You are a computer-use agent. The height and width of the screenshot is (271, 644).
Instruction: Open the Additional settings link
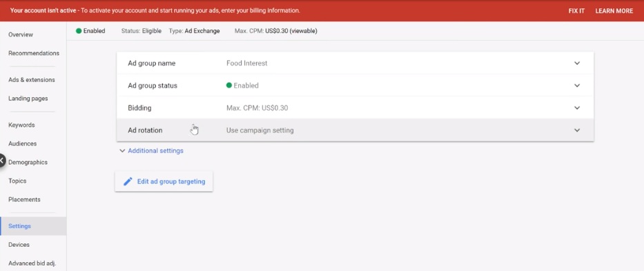[156, 151]
